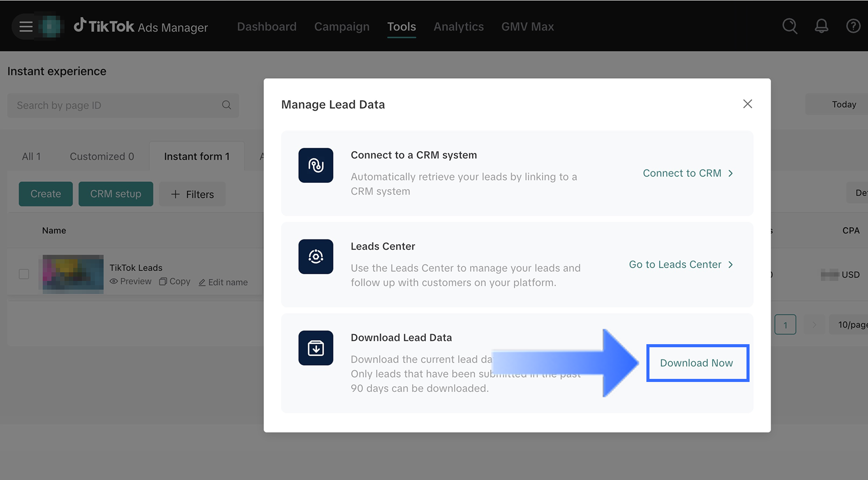
Task: Tick the TikTok Leads row checkbox
Action: 24,274
